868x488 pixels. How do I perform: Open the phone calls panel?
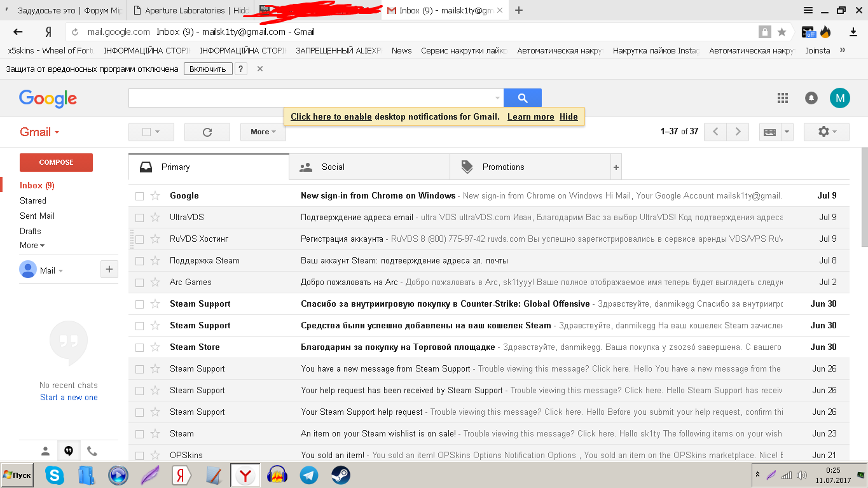click(x=92, y=451)
